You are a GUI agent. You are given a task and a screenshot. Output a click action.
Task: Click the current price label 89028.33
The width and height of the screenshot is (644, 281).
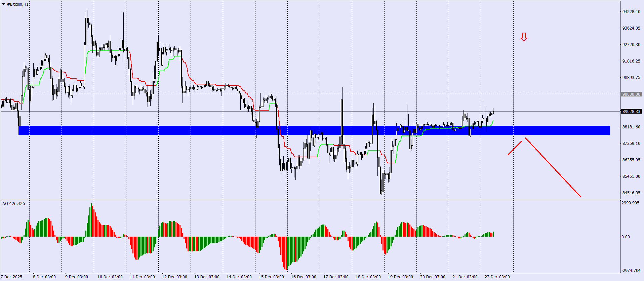pos(631,111)
